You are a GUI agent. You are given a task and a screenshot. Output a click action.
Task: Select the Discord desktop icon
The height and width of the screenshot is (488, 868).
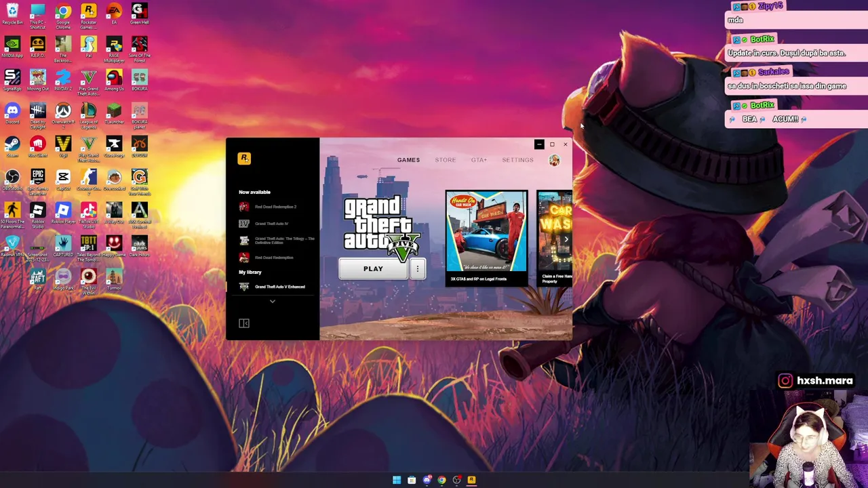point(12,114)
